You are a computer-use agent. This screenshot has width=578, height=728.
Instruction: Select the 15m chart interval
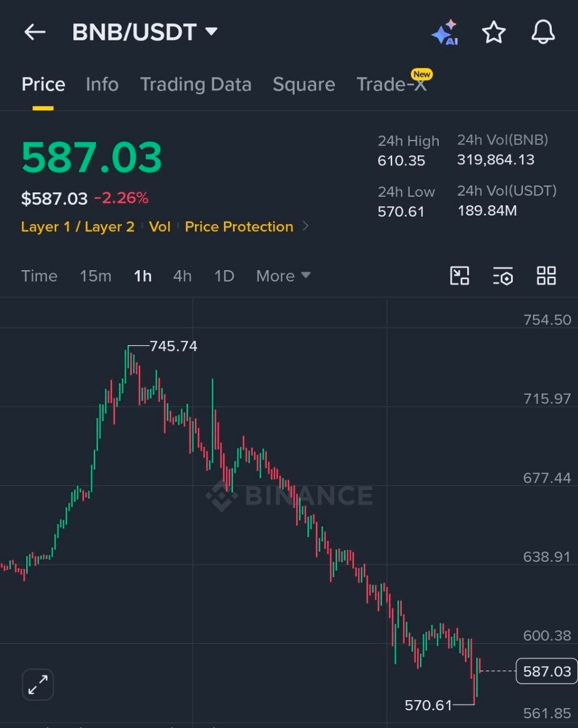(x=95, y=276)
